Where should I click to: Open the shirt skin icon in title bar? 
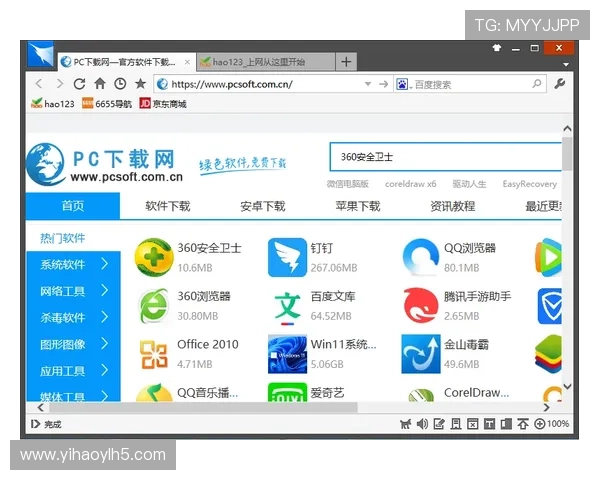497,48
